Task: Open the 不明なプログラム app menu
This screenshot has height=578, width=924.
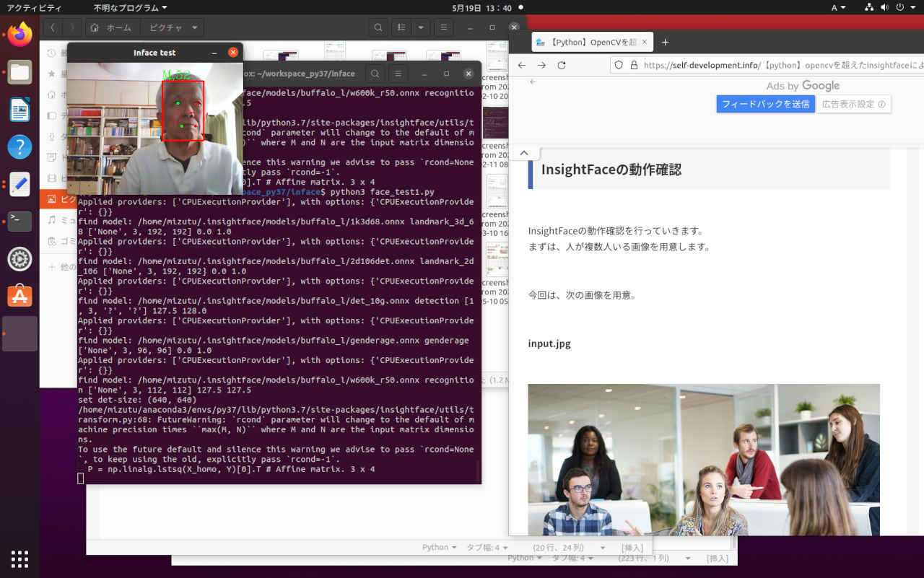Action: tap(130, 8)
